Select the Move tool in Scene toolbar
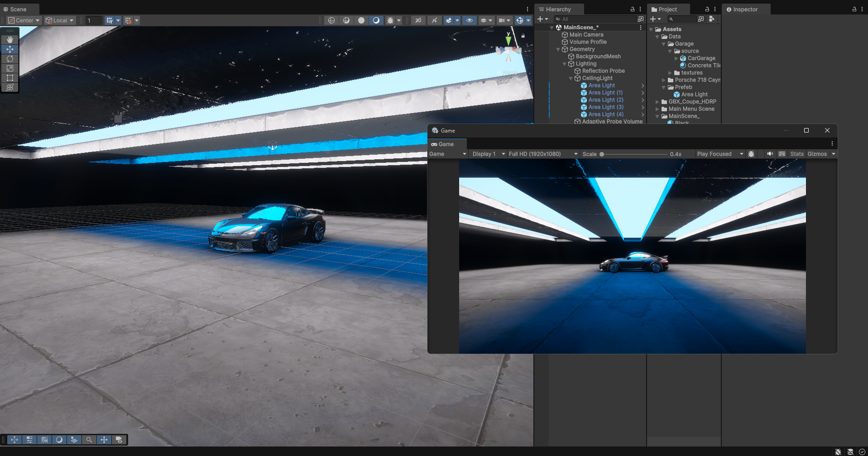Screen dimensions: 868x456 (10, 49)
